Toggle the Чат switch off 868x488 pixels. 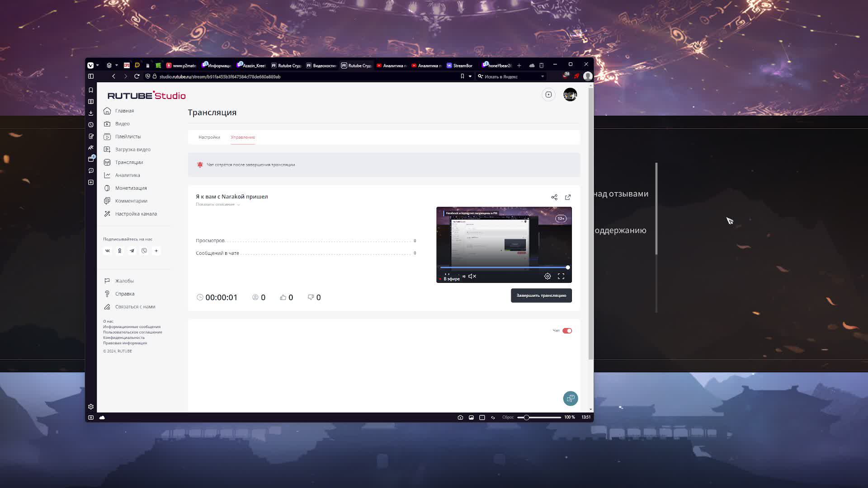pyautogui.click(x=567, y=331)
